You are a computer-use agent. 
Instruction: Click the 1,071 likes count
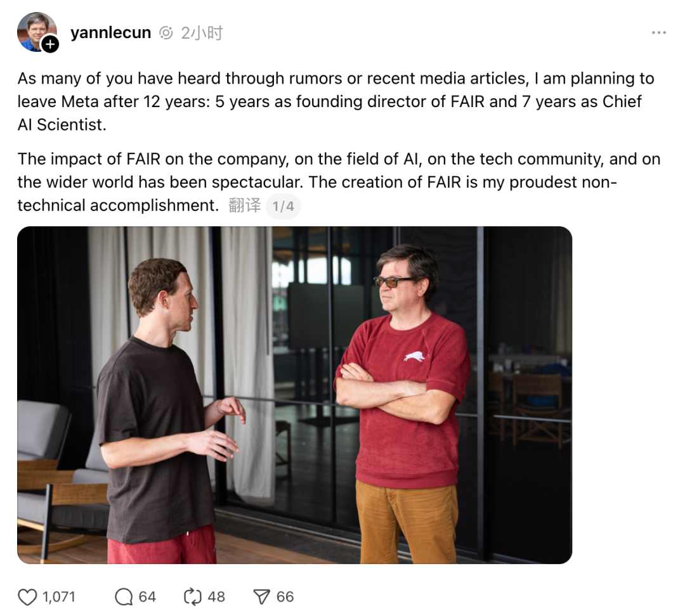[x=58, y=596]
